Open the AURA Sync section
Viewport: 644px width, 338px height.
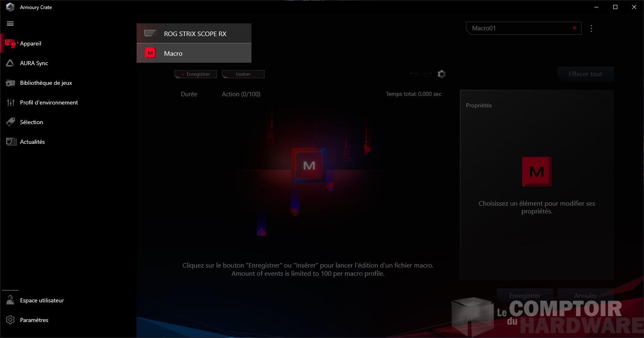(x=34, y=63)
